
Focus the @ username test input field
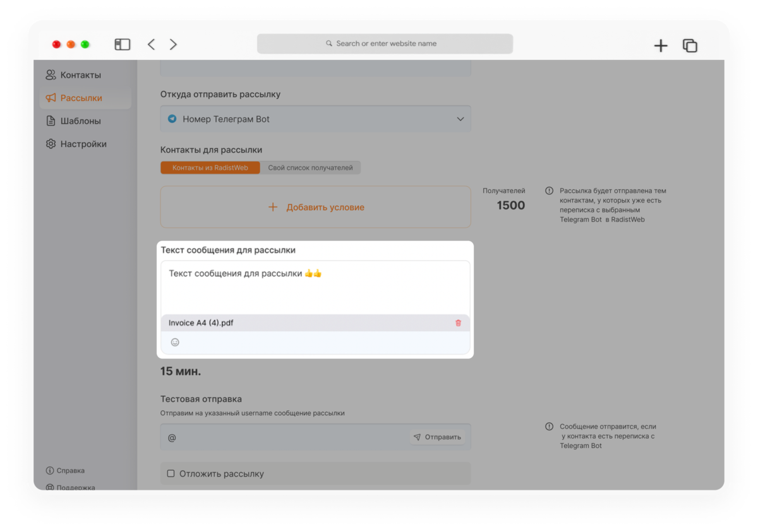coord(284,437)
